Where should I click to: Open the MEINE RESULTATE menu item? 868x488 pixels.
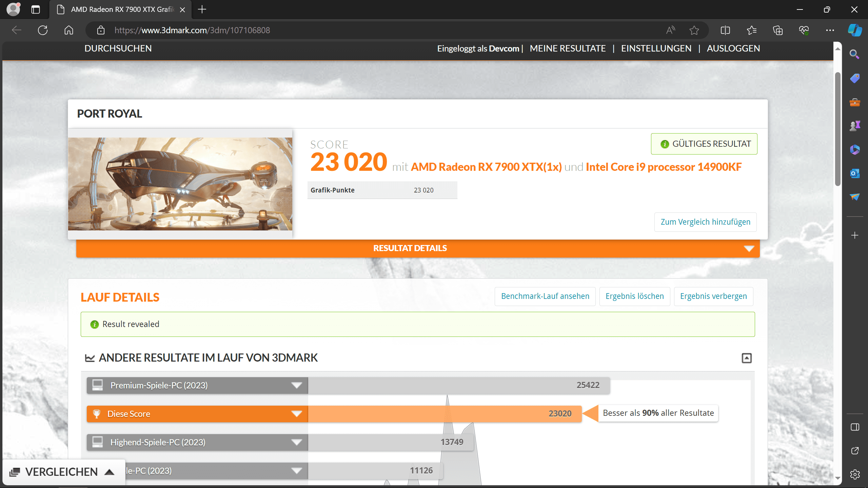point(568,48)
